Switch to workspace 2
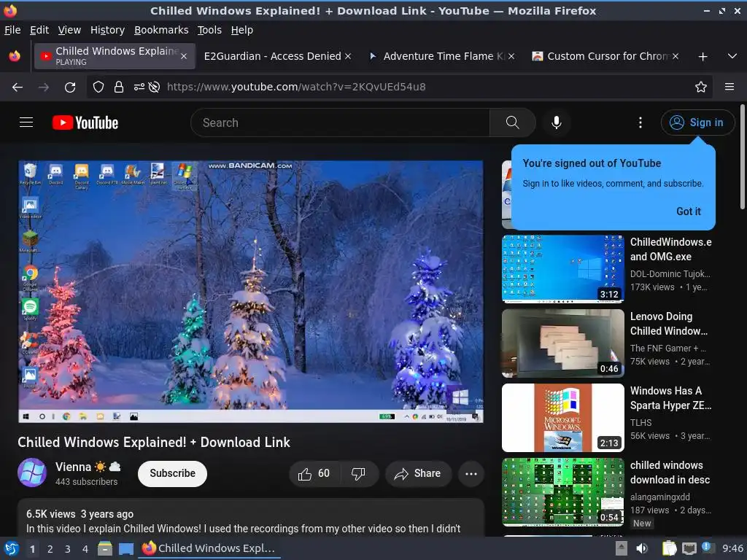The height and width of the screenshot is (560, 747). pos(50,549)
